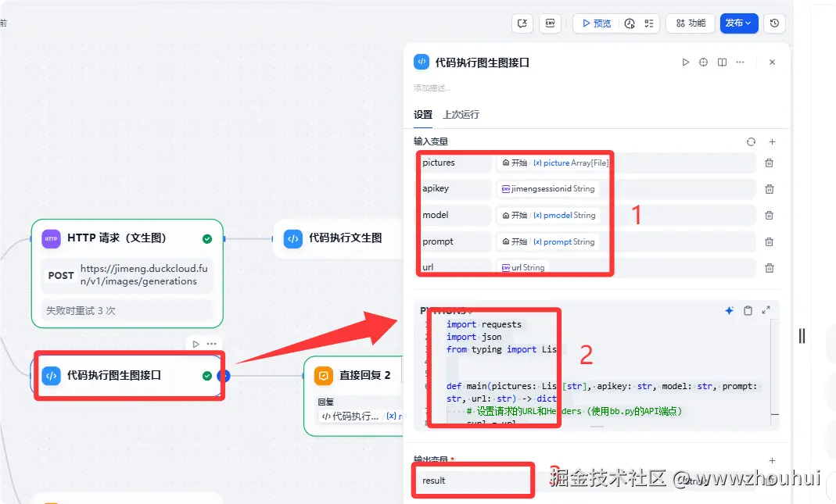Click the sync icon beside 输入变量

coord(752,141)
